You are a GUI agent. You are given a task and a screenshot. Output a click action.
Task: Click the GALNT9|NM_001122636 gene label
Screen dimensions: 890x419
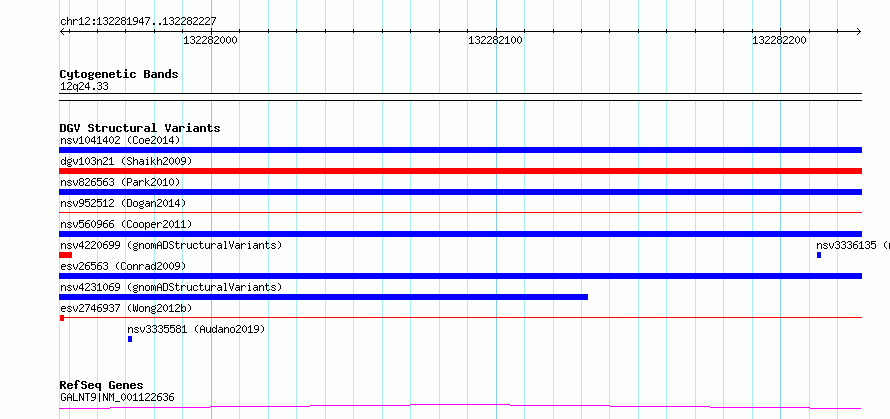pyautogui.click(x=117, y=397)
